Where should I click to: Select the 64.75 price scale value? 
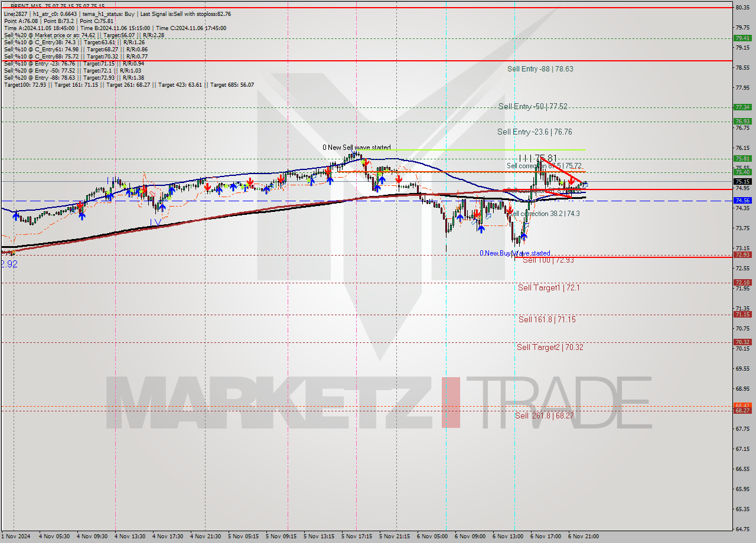click(x=742, y=529)
